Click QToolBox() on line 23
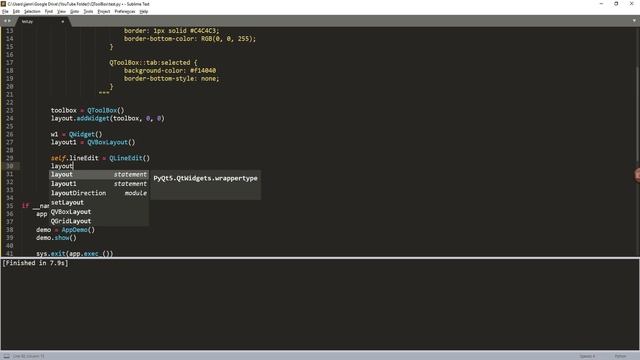The image size is (640, 360). click(x=105, y=110)
